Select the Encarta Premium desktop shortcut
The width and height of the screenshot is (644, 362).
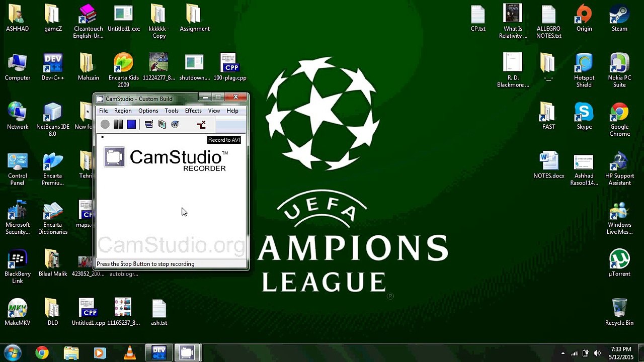coord(53,169)
